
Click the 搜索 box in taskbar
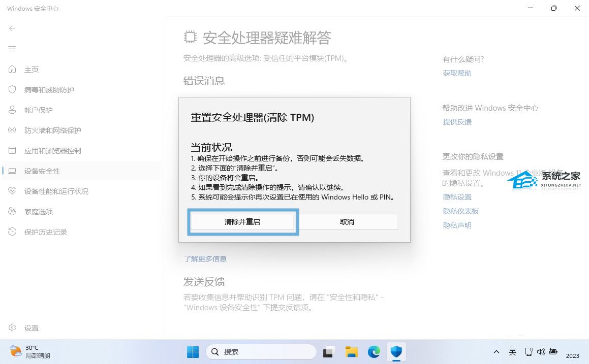tap(261, 351)
